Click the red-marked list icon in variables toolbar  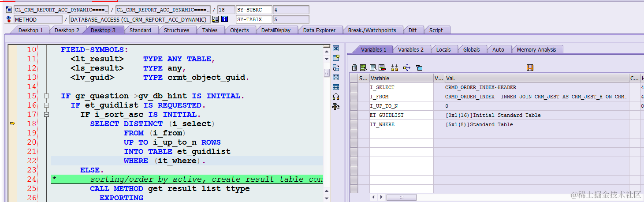pyautogui.click(x=382, y=67)
